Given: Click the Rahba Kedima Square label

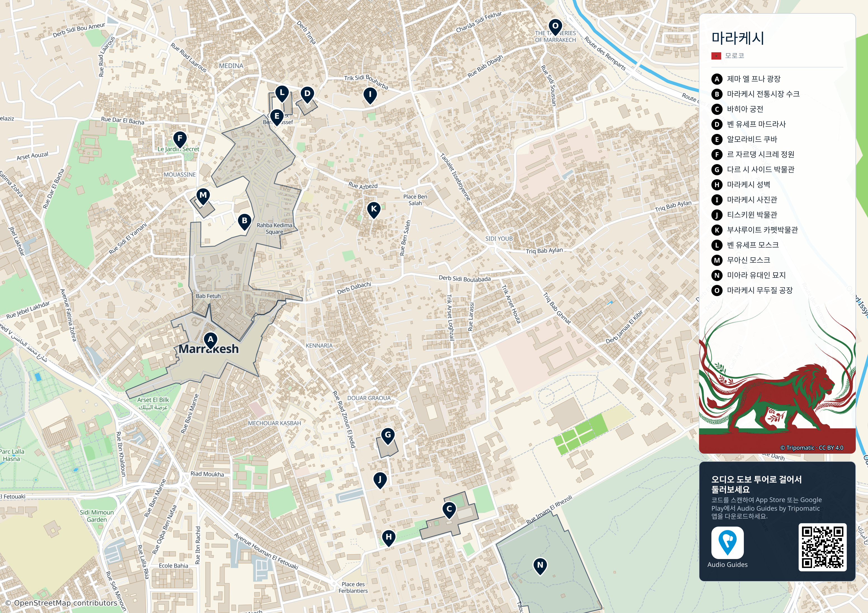Looking at the screenshot, I should [x=274, y=228].
